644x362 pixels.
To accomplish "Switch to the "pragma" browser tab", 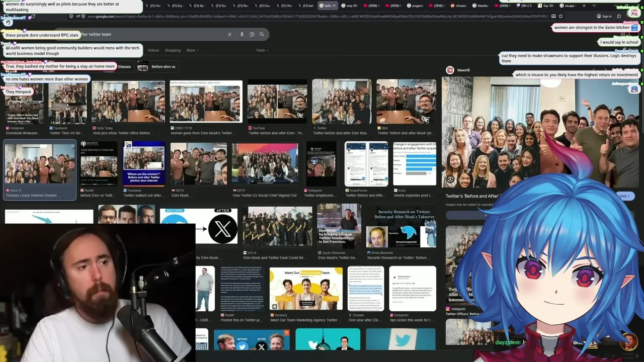I will point(416,6).
